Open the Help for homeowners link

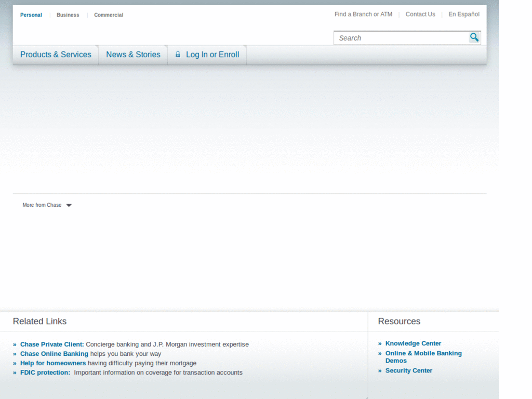(x=53, y=363)
